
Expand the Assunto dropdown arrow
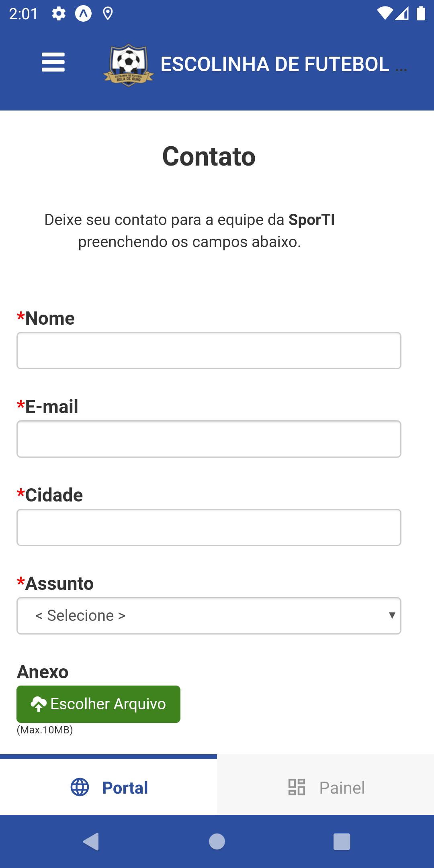392,615
